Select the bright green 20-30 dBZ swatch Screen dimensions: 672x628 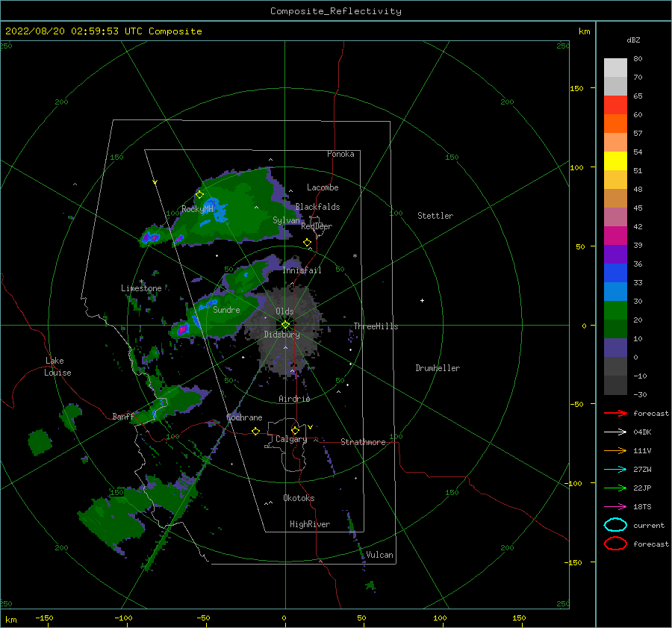[x=615, y=311]
